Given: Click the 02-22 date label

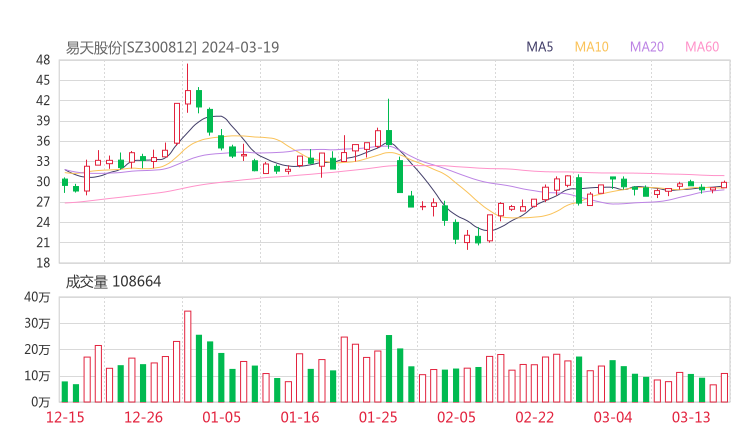Looking at the screenshot, I should (534, 417).
